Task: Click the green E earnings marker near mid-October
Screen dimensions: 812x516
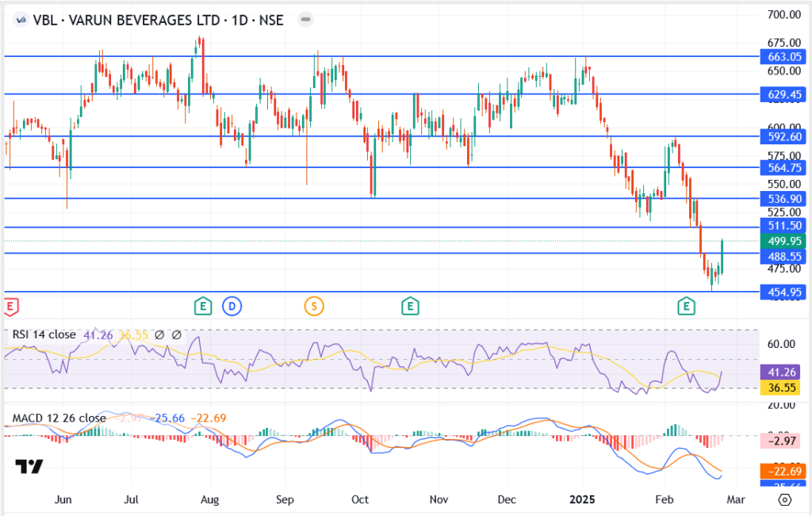Action: (409, 305)
